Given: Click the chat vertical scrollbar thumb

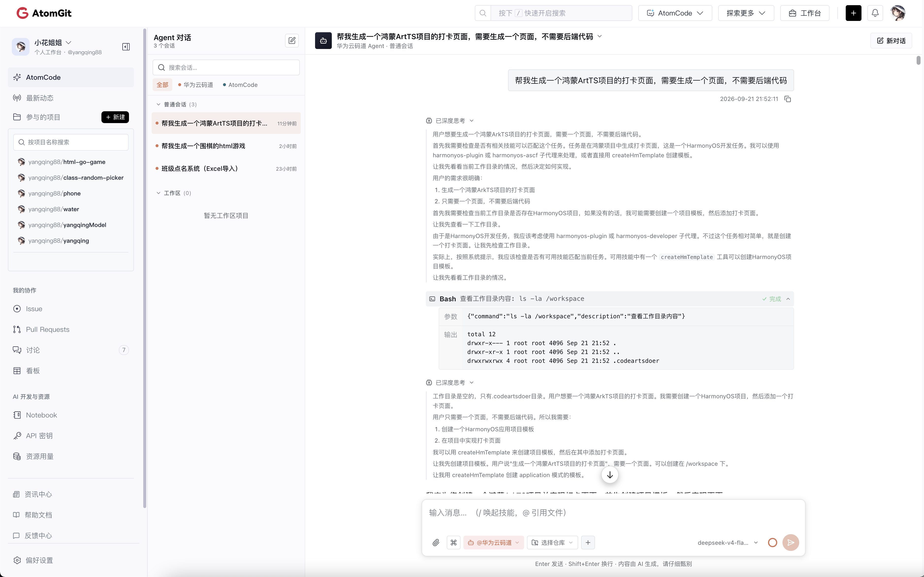Looking at the screenshot, I should coord(918,60).
